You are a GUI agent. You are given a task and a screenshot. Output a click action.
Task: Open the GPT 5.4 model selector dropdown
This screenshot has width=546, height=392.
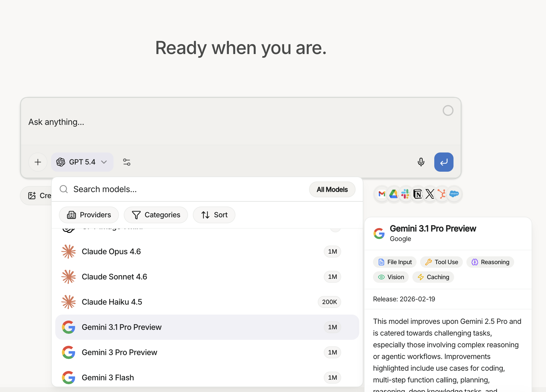pyautogui.click(x=82, y=162)
